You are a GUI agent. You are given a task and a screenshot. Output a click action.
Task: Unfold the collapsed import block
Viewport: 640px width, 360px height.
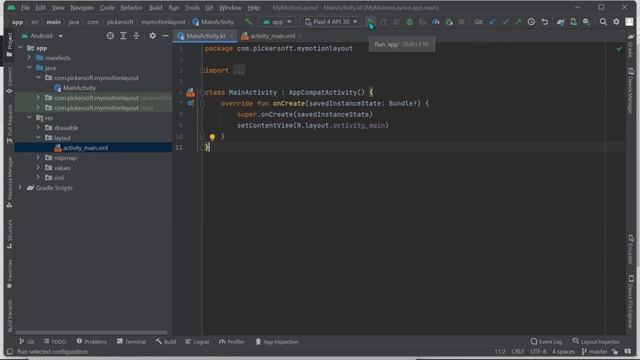202,71
